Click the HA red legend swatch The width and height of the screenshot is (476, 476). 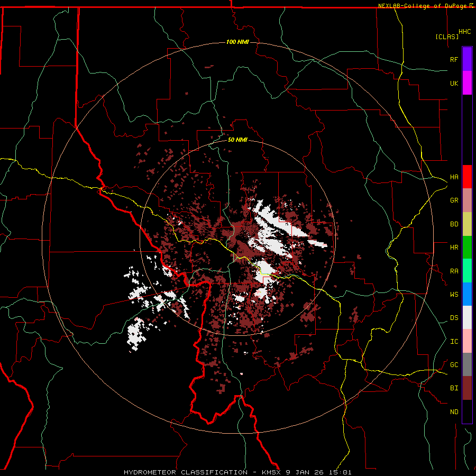(467, 177)
